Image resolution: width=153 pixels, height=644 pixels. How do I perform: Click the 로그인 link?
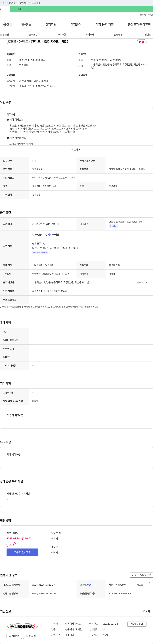(143, 15)
